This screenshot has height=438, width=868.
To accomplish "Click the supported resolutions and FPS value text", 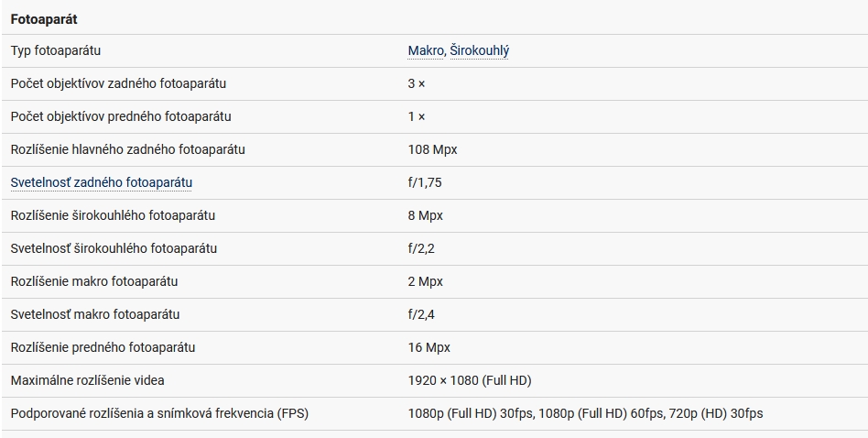I will pos(585,413).
